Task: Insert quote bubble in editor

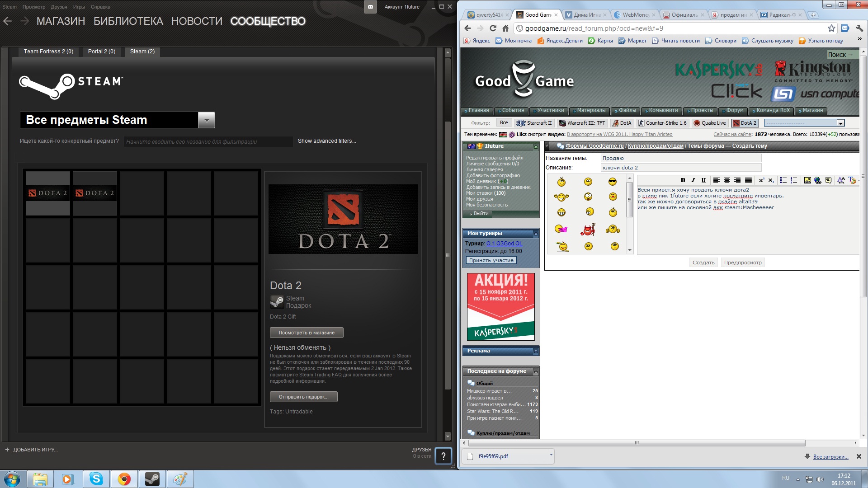Action: pyautogui.click(x=828, y=180)
